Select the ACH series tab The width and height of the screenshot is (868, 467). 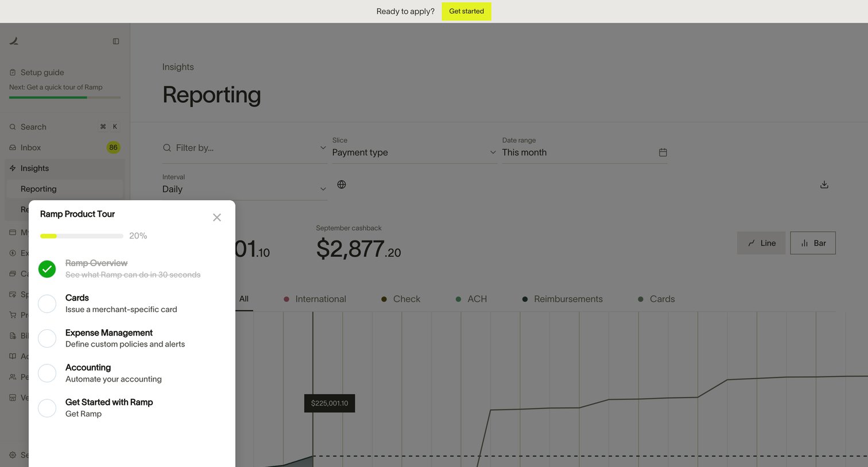[471, 299]
